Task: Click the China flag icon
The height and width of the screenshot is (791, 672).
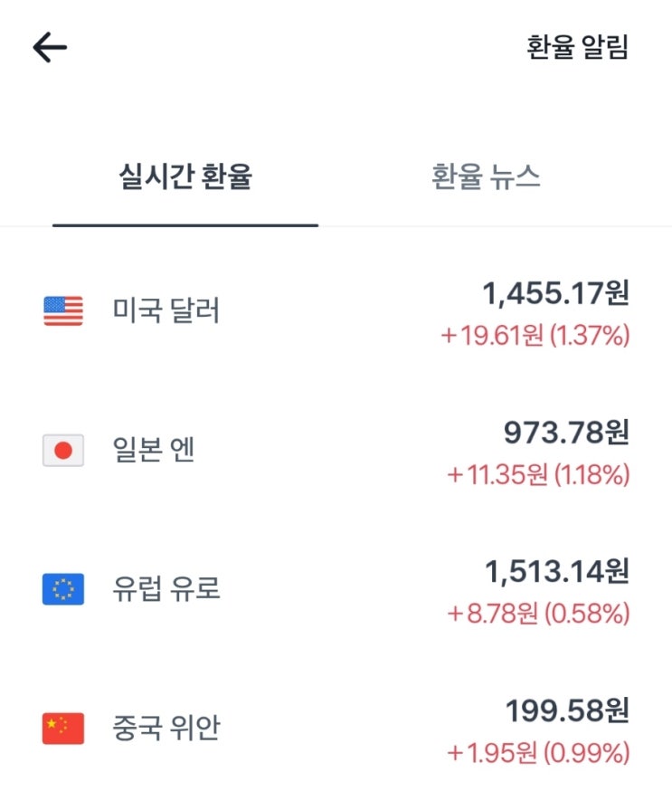Action: tap(63, 729)
